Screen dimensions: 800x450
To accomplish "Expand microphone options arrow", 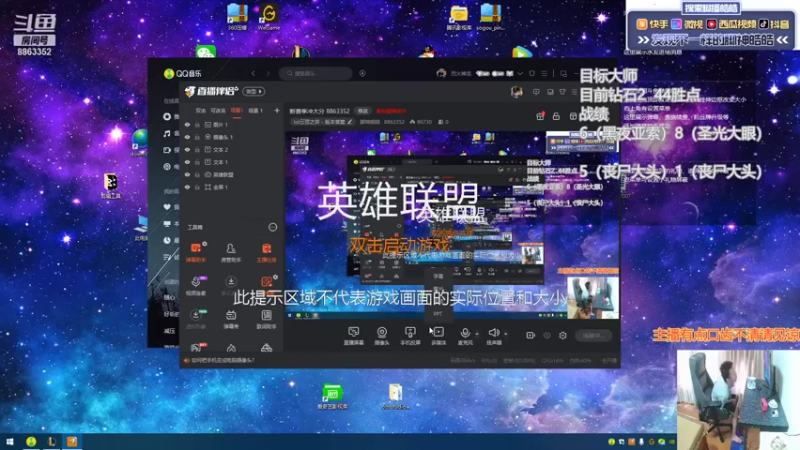I will pos(477,334).
